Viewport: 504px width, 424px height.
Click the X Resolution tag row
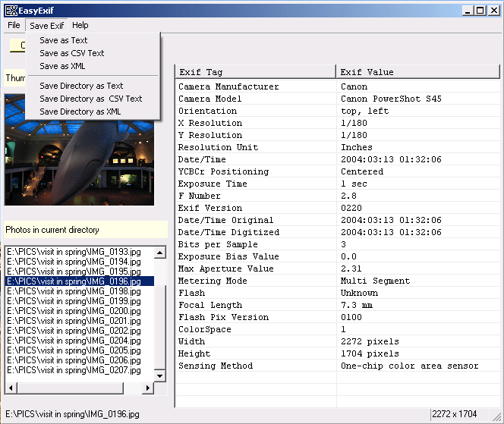(x=257, y=123)
